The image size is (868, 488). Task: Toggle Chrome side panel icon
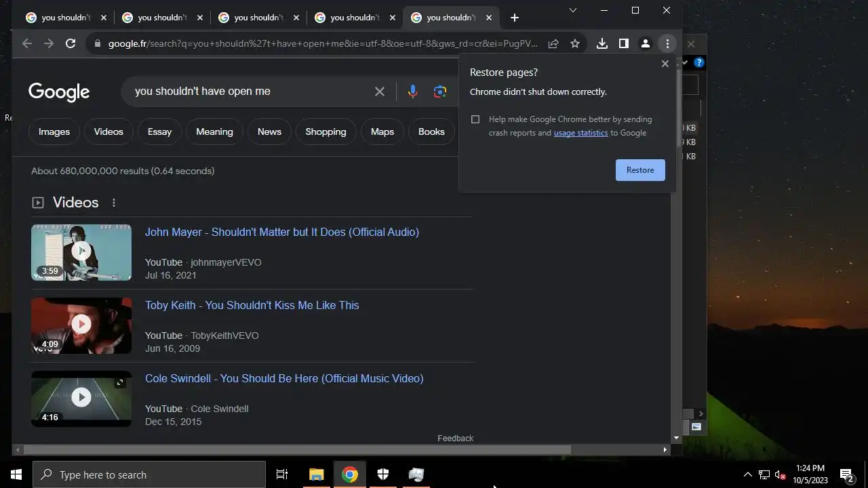click(623, 43)
